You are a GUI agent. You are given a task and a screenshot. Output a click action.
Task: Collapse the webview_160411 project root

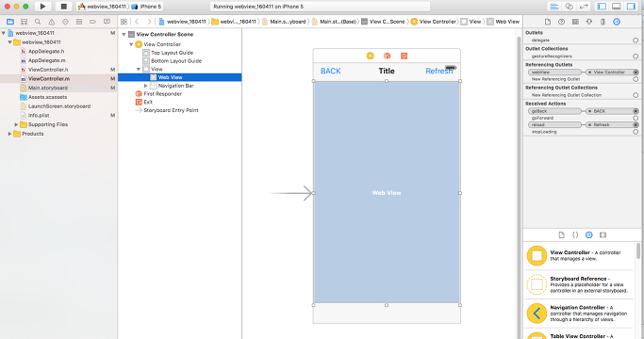4,33
